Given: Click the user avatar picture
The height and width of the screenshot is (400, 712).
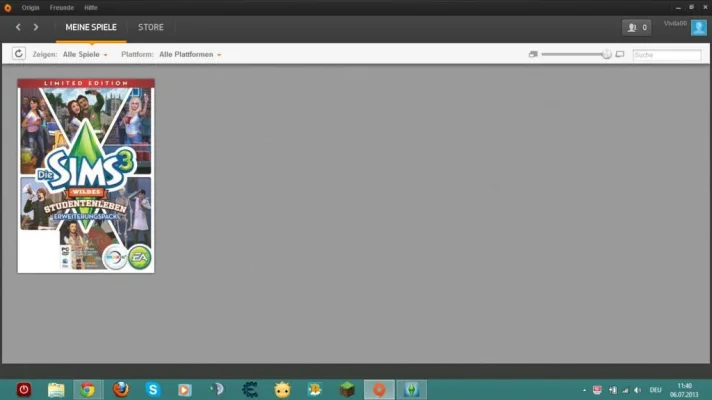Looking at the screenshot, I should (699, 27).
